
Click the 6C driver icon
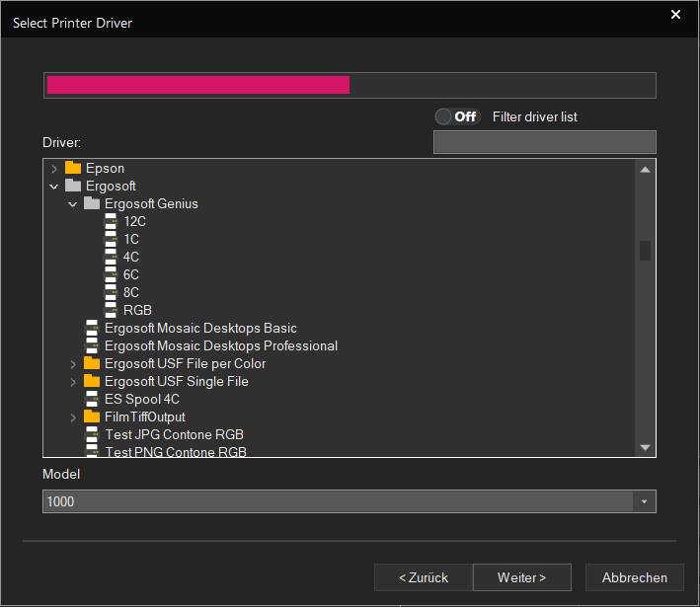[x=111, y=274]
